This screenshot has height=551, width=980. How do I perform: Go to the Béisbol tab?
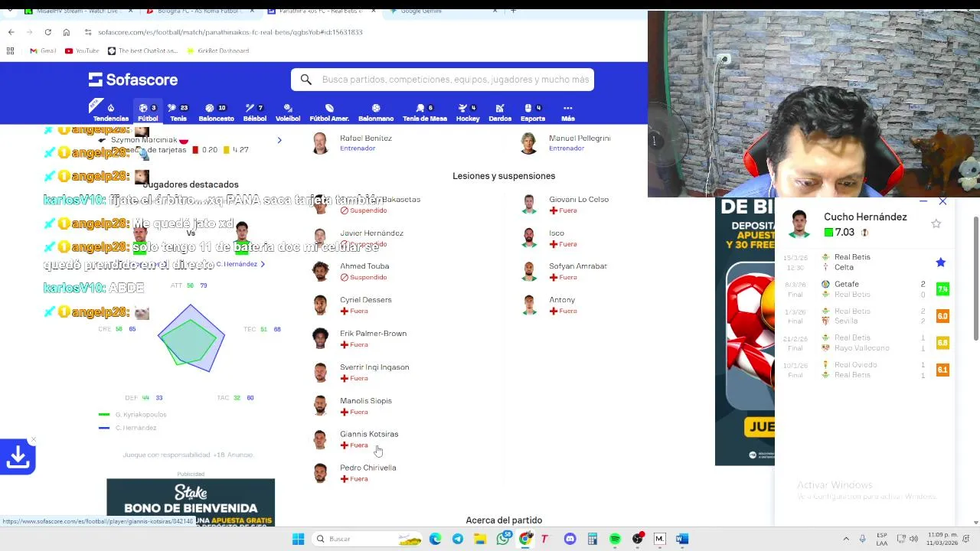254,112
